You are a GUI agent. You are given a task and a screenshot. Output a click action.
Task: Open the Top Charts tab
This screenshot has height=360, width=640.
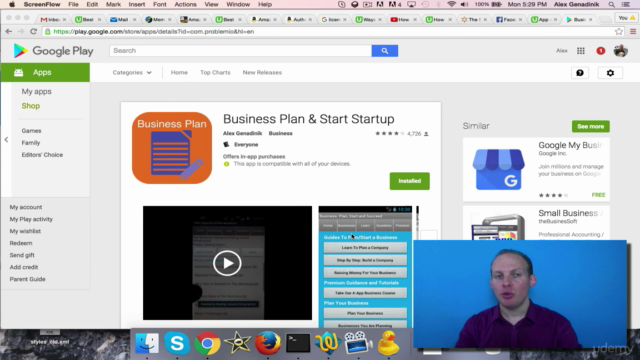(215, 73)
